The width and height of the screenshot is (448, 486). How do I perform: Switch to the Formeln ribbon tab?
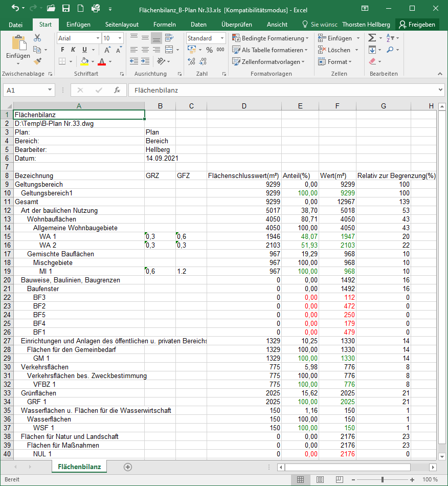165,25
